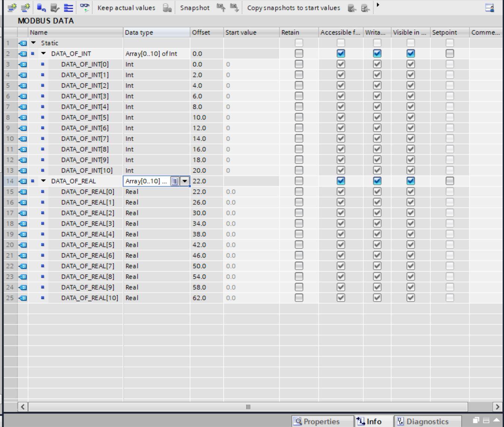Click the tag icon on the DATA_OF_INT row

coord(23,54)
